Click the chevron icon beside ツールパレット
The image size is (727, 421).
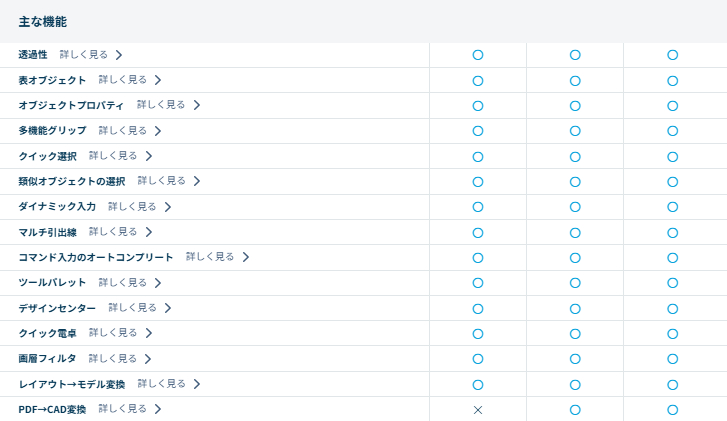(158, 283)
